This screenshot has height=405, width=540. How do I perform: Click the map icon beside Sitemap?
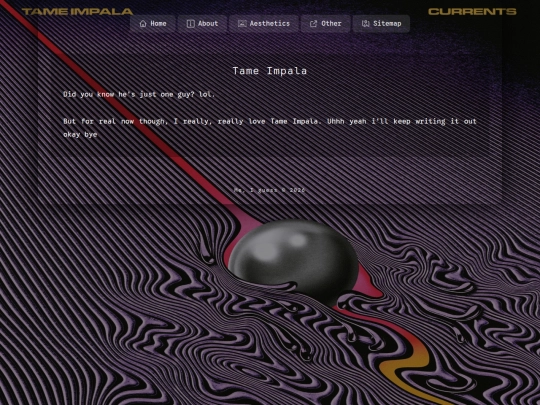(x=365, y=24)
